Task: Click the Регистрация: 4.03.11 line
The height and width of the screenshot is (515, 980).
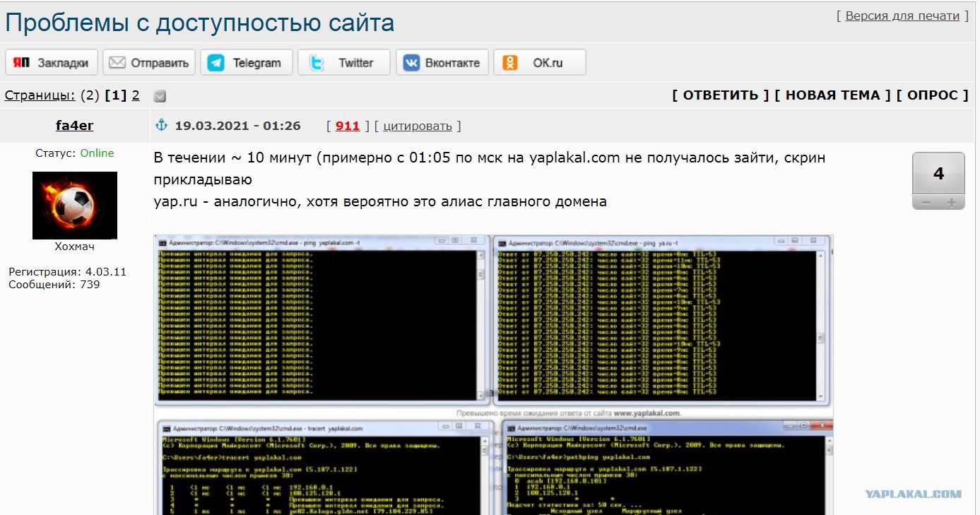Action: tap(68, 272)
